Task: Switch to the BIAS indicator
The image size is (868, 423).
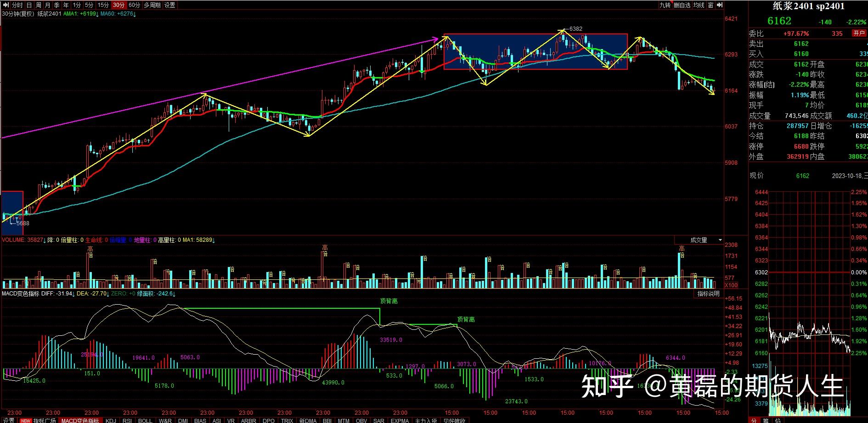Action: coord(200,420)
